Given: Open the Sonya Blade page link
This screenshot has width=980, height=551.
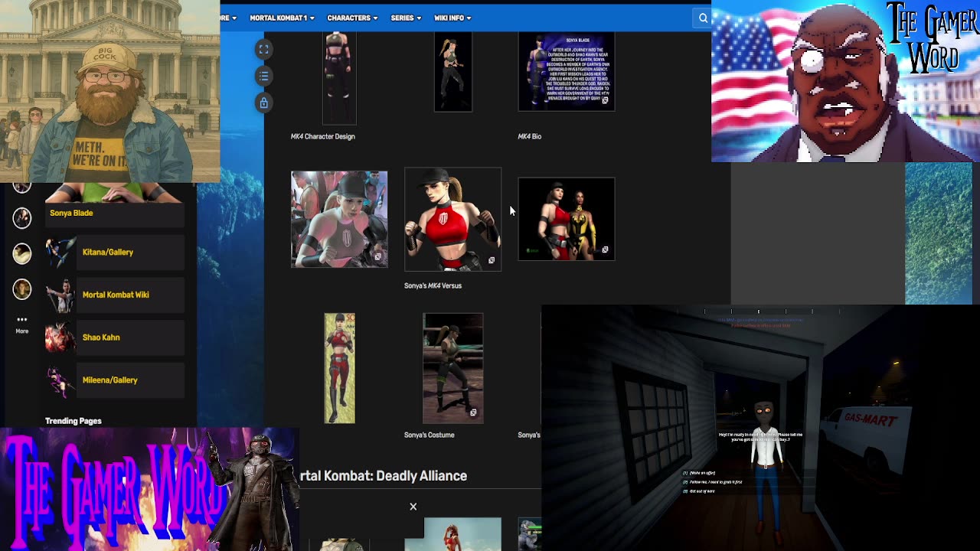Looking at the screenshot, I should coord(71,213).
